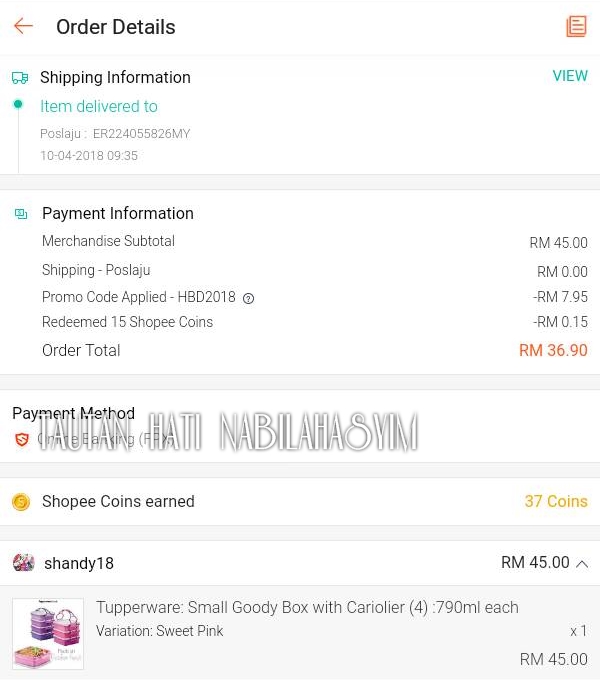Tap the gold Shopee coin icon
The width and height of the screenshot is (600, 680).
(x=21, y=502)
